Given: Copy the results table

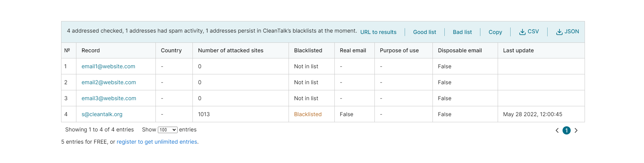Looking at the screenshot, I should click(495, 32).
